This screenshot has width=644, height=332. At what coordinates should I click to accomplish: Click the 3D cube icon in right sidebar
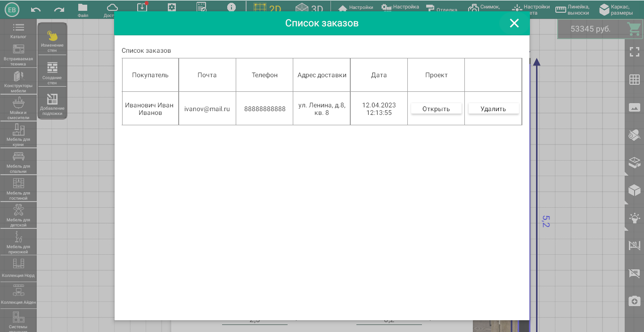pyautogui.click(x=635, y=190)
